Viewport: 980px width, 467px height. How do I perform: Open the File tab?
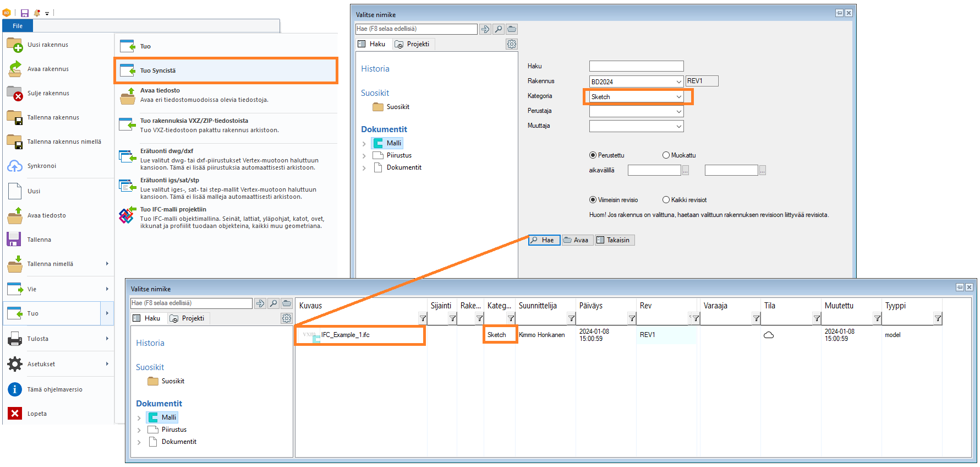click(x=18, y=26)
